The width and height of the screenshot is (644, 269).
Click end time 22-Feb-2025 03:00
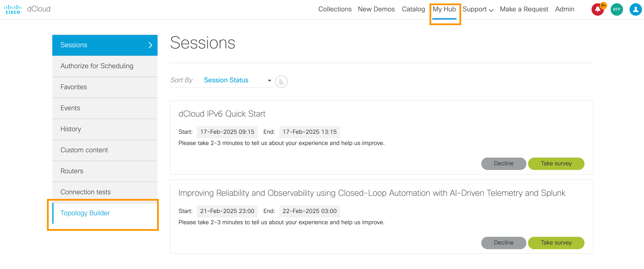click(309, 211)
